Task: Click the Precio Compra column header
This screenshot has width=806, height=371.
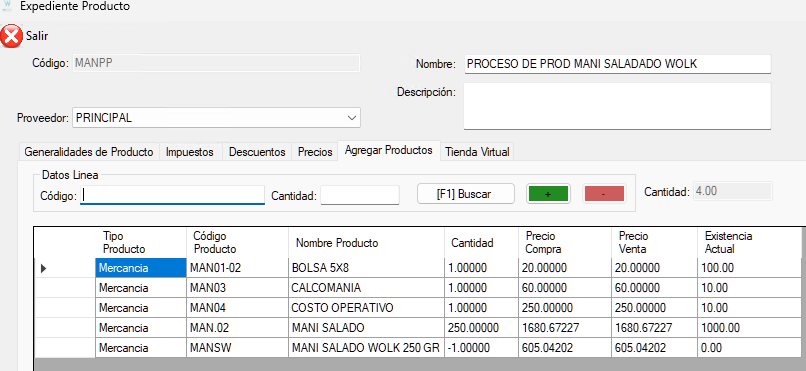Action: tap(565, 243)
